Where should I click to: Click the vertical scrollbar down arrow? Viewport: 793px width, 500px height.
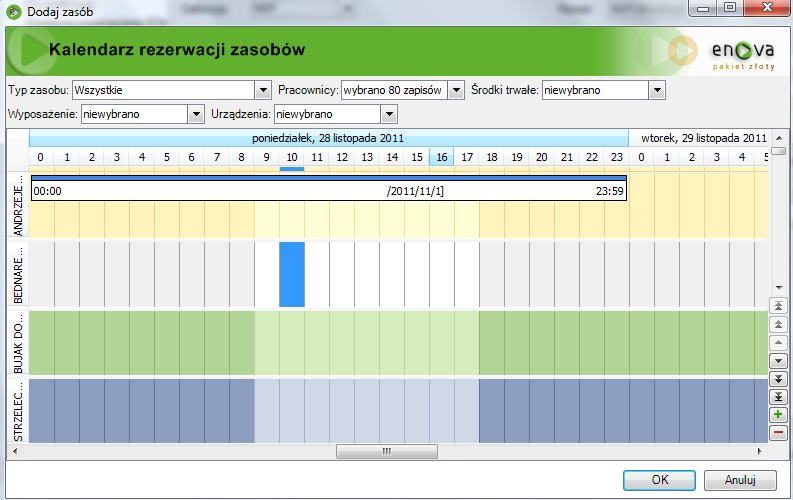coord(779,287)
